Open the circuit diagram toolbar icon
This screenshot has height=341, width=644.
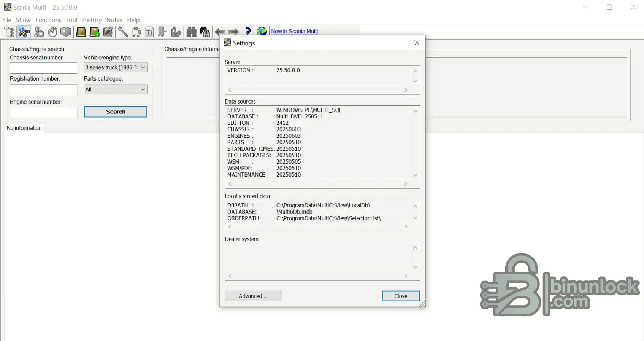pos(136,32)
